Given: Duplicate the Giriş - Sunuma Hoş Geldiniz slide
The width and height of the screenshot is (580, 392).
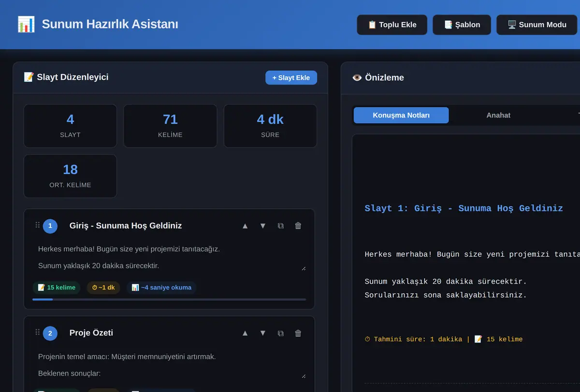Looking at the screenshot, I should (280, 226).
